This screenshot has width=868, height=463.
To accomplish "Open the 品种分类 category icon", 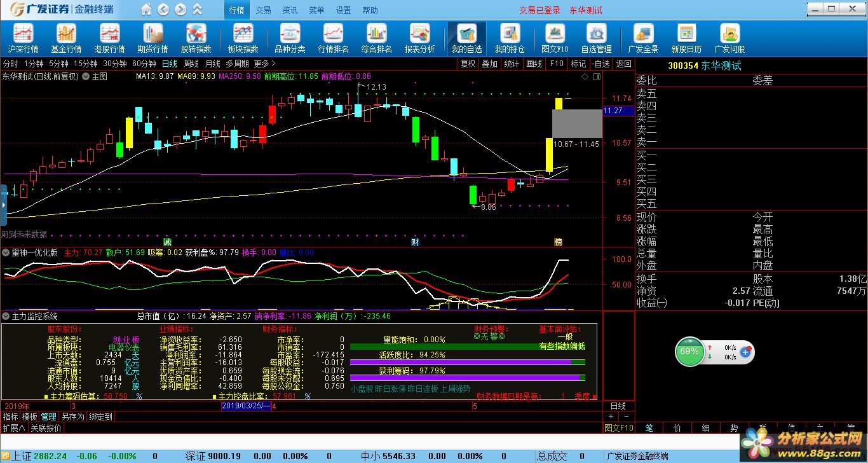I will click(x=290, y=38).
